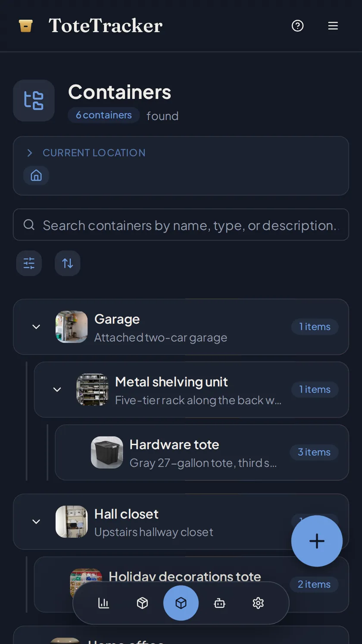
Task: Collapse the Metal shelving unit row
Action: point(57,390)
